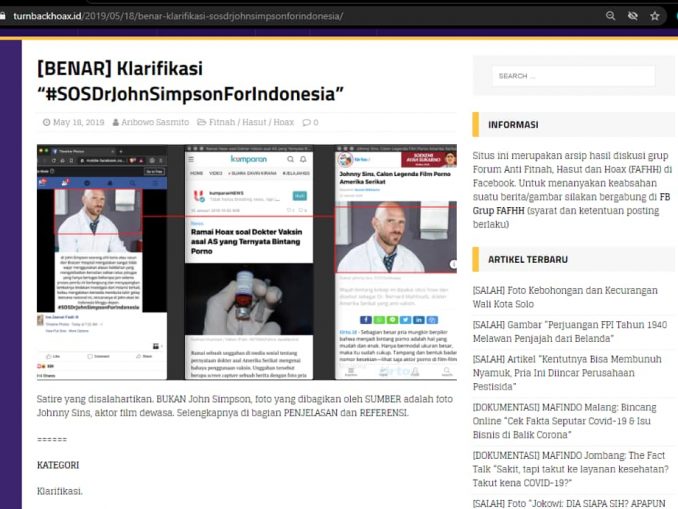Click the padlock site security icon
This screenshot has width=678, height=509.
pyautogui.click(x=3, y=16)
